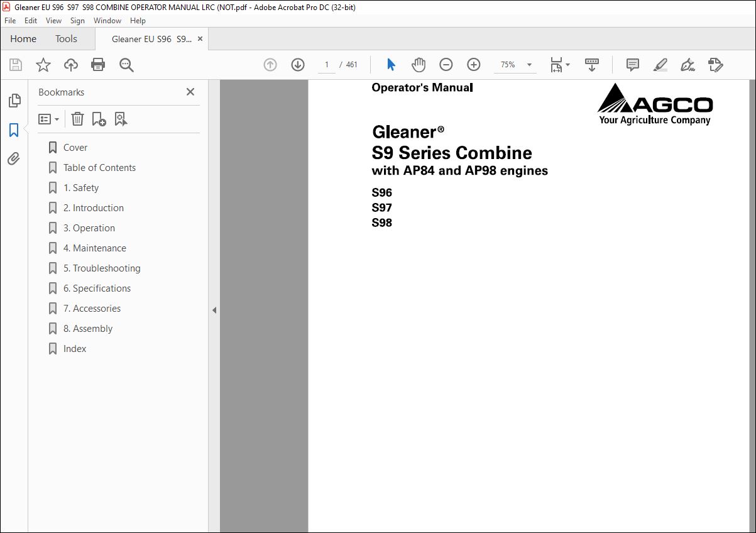Open the 8. Assembly bookmark
The image size is (756, 533).
88,329
